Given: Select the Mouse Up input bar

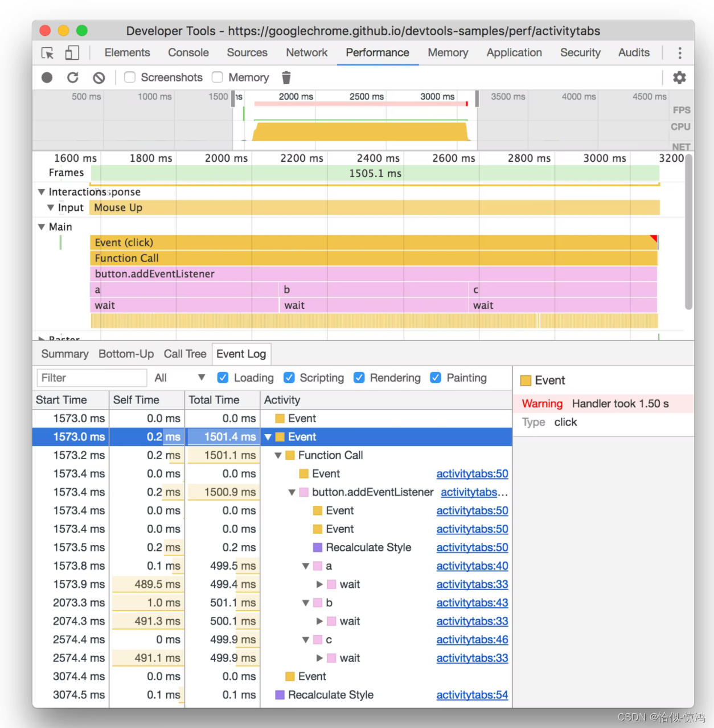Looking at the screenshot, I should (x=375, y=208).
